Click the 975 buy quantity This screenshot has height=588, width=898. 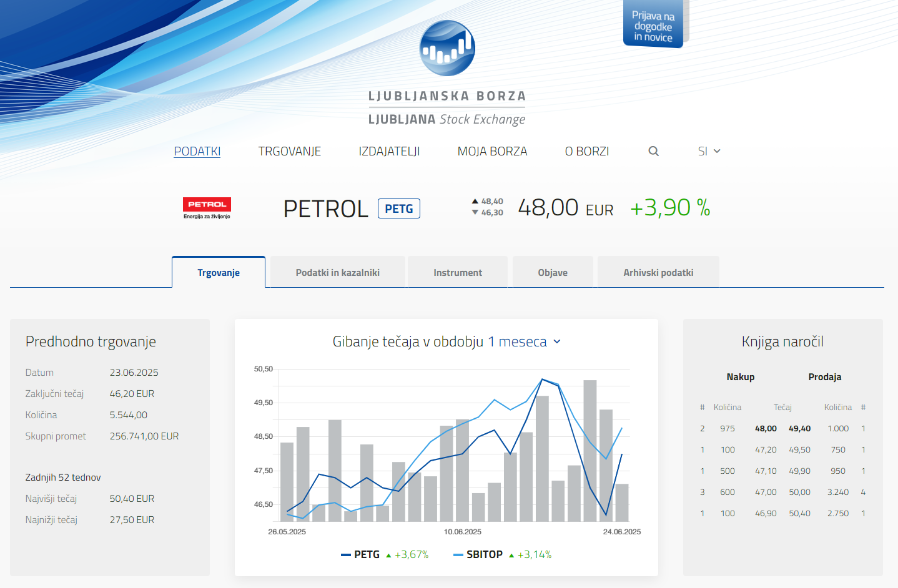[728, 428]
